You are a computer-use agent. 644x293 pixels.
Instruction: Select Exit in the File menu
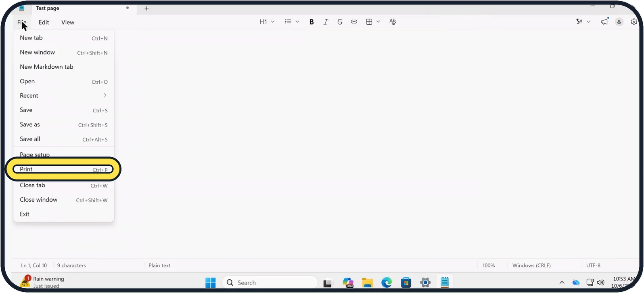click(64, 214)
